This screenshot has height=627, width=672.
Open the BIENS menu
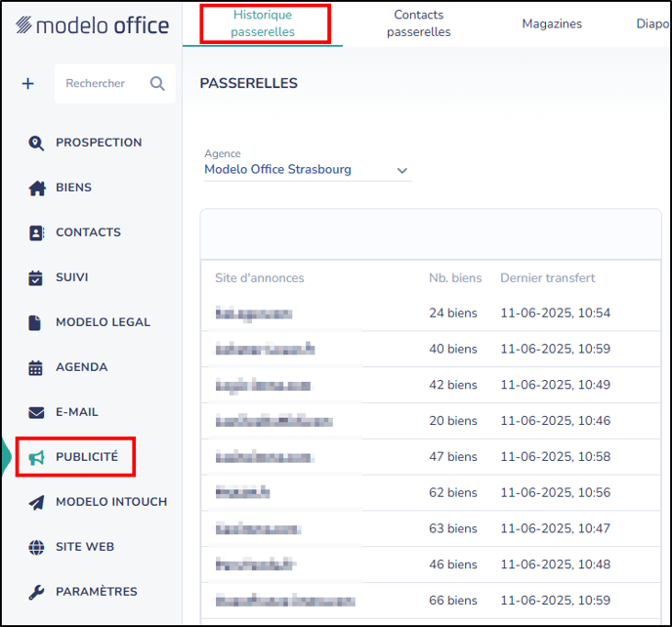click(73, 188)
